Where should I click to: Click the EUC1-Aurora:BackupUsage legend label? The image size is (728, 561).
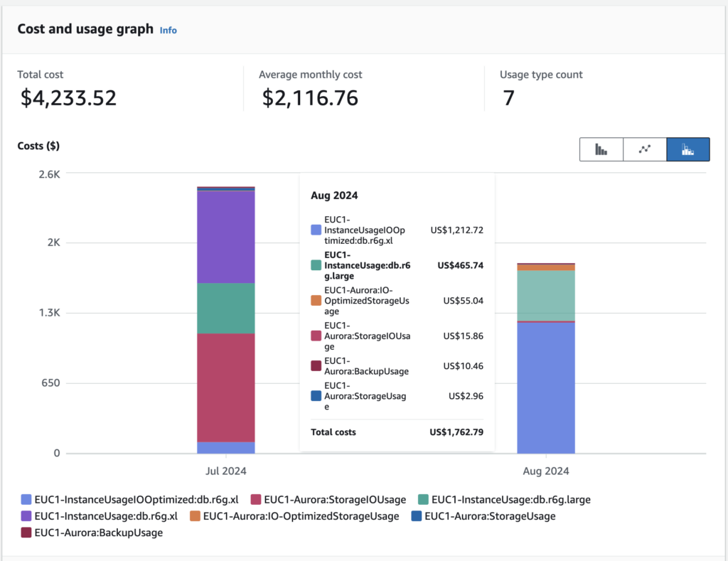tap(98, 533)
